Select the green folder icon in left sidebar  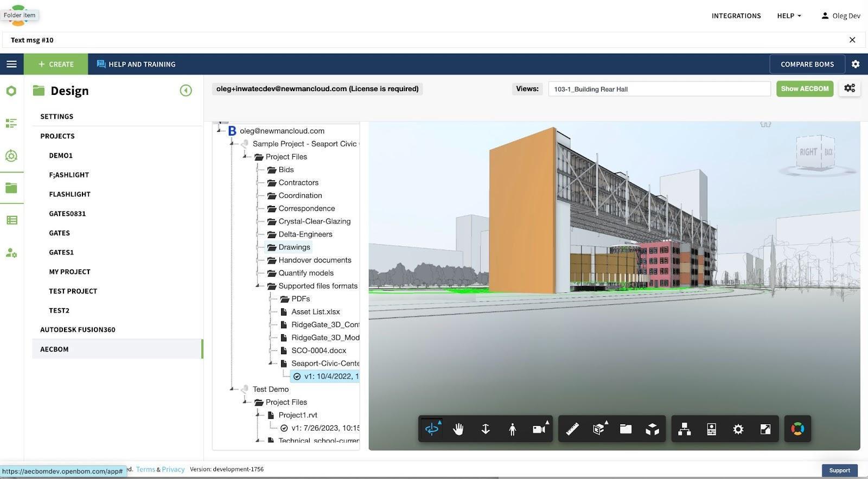click(11, 188)
